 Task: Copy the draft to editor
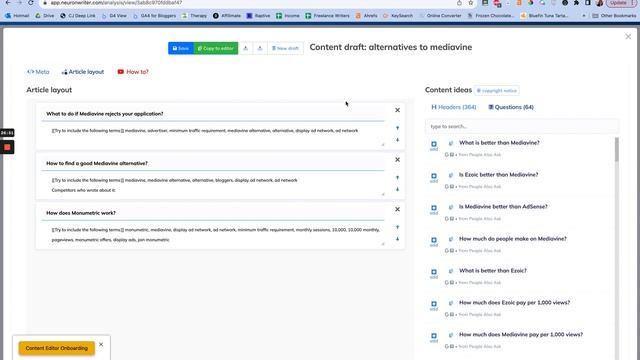pos(216,48)
